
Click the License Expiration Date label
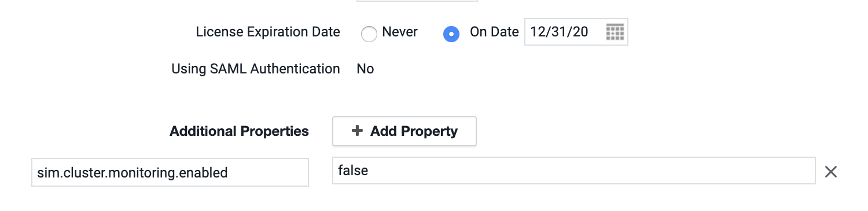pyautogui.click(x=268, y=32)
